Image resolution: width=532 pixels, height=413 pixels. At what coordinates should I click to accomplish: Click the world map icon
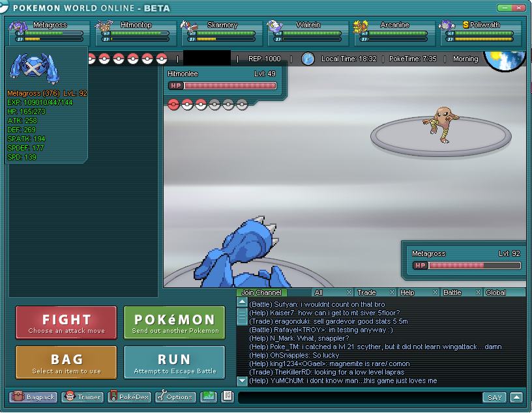tap(209, 397)
